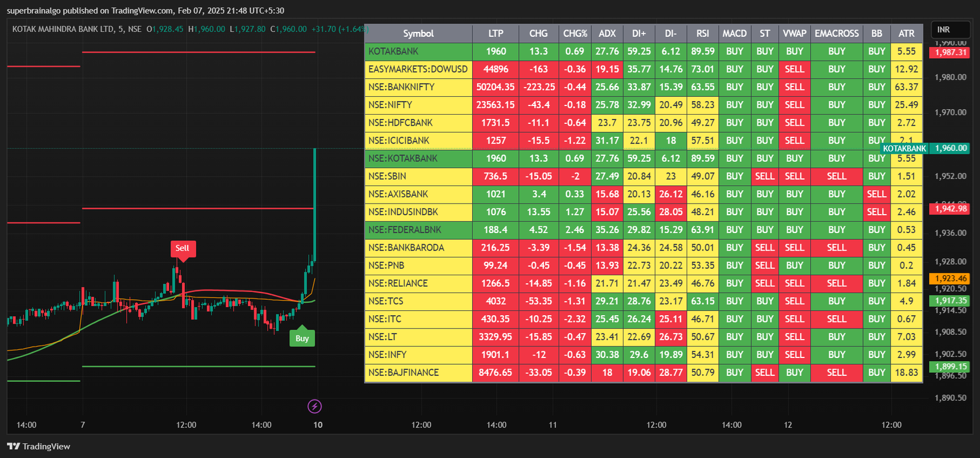Image resolution: width=980 pixels, height=458 pixels.
Task: Click the DI+ column header
Action: pos(639,34)
